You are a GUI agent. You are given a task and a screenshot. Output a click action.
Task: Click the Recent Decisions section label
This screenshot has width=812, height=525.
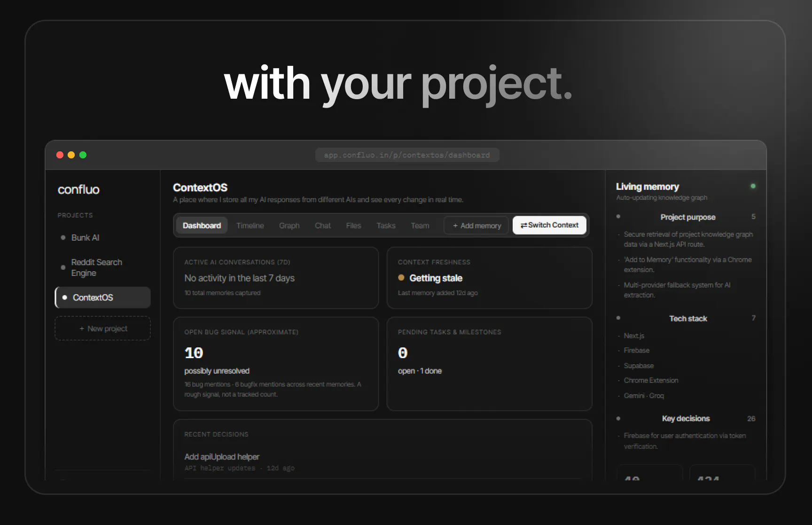pos(216,434)
